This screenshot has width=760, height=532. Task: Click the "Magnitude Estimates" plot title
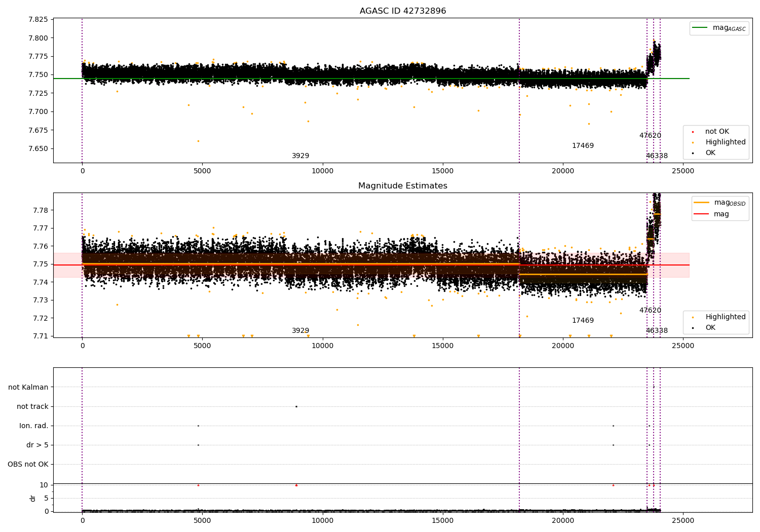coord(403,186)
